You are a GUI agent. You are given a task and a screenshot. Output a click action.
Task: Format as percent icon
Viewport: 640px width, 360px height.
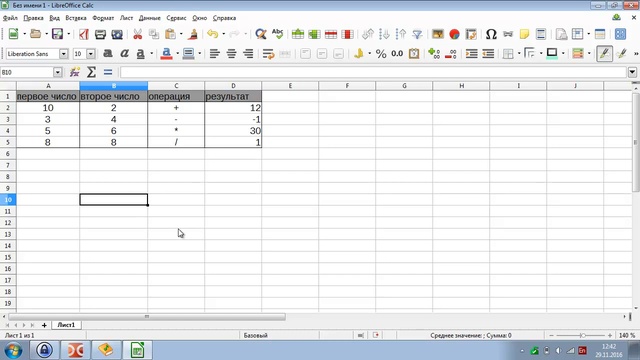coord(381,53)
